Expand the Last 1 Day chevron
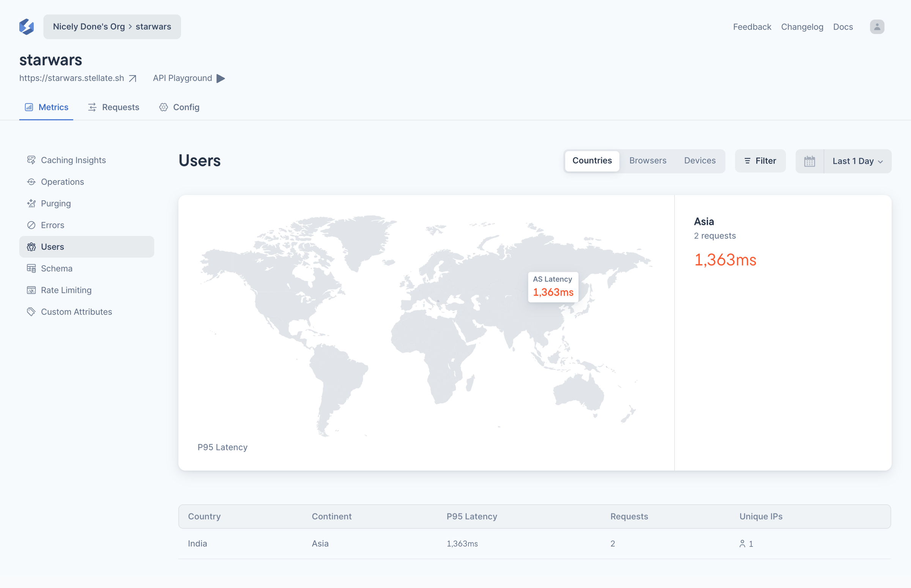 coord(880,162)
